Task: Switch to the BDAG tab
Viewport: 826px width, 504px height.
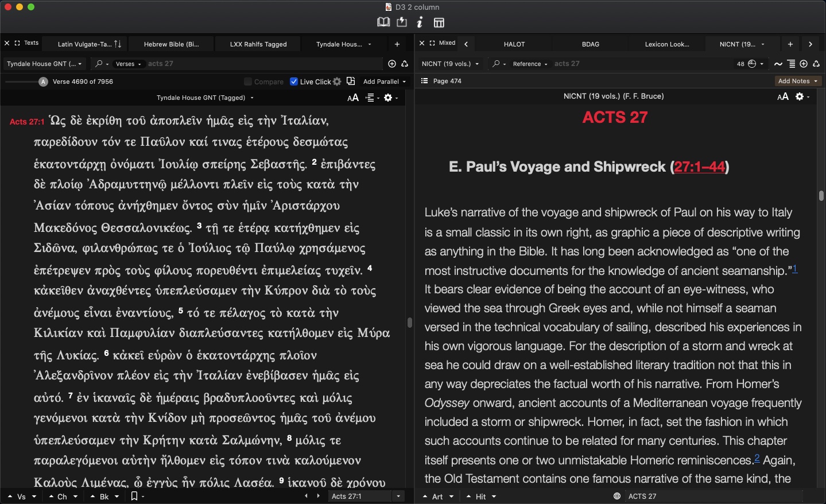Action: click(590, 44)
